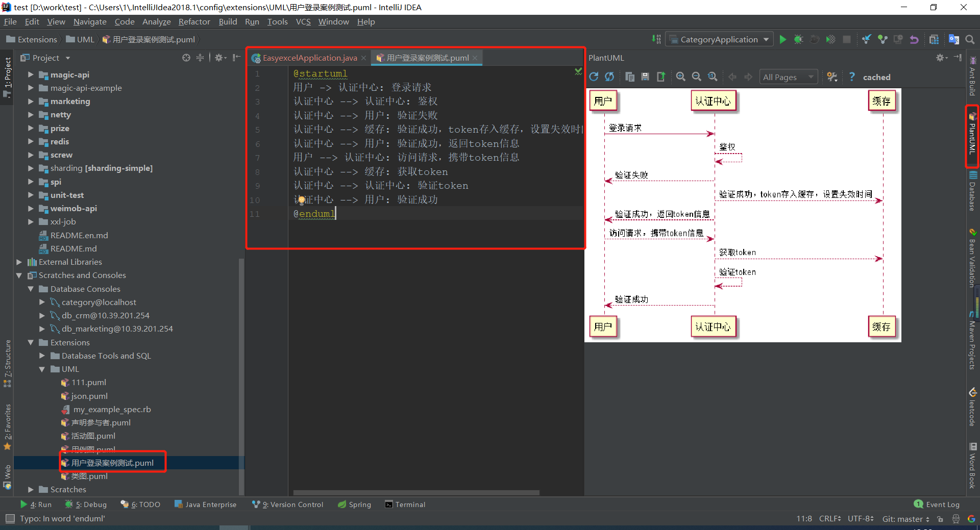Open PlantUML settings via the wrench icon
The image size is (980, 530).
(832, 77)
